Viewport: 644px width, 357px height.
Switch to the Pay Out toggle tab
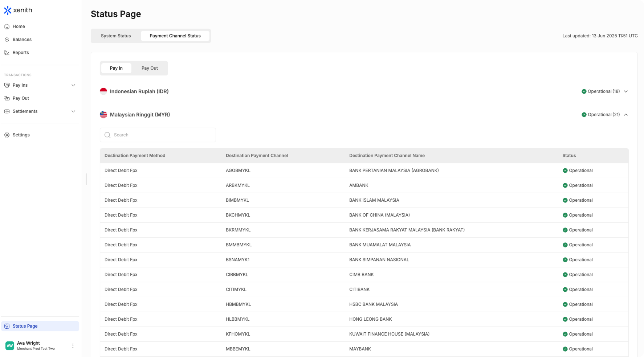point(150,68)
